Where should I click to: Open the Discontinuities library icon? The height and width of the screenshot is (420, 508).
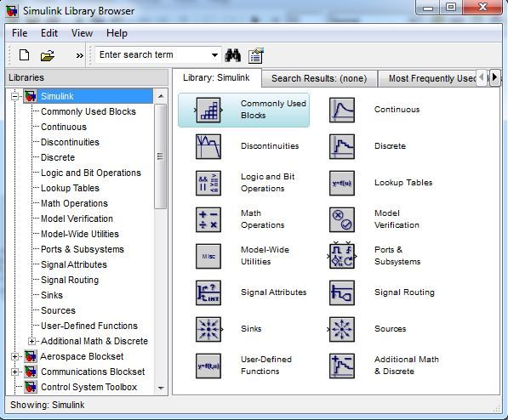[x=208, y=147]
